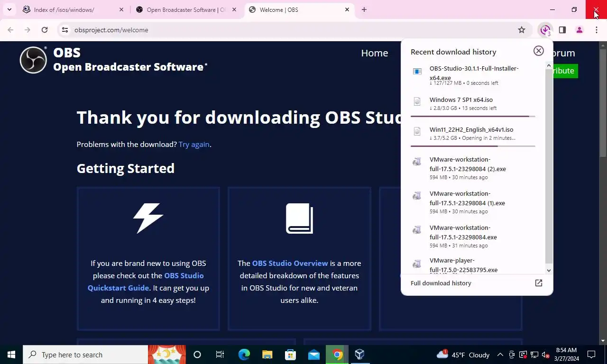
Task: Open Microsoft Store from taskbar
Action: tap(290, 355)
